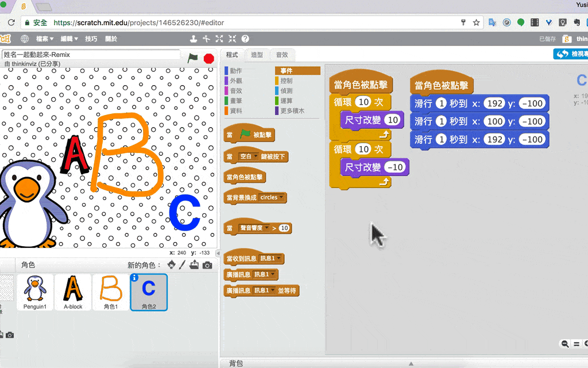Select the 更多積木 block category

click(292, 111)
